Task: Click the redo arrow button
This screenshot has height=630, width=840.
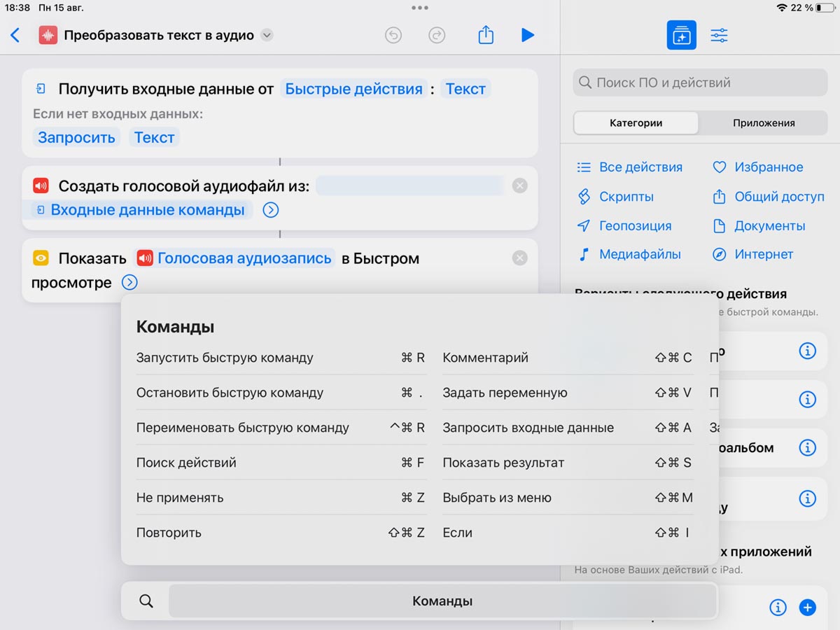Action: (x=437, y=35)
